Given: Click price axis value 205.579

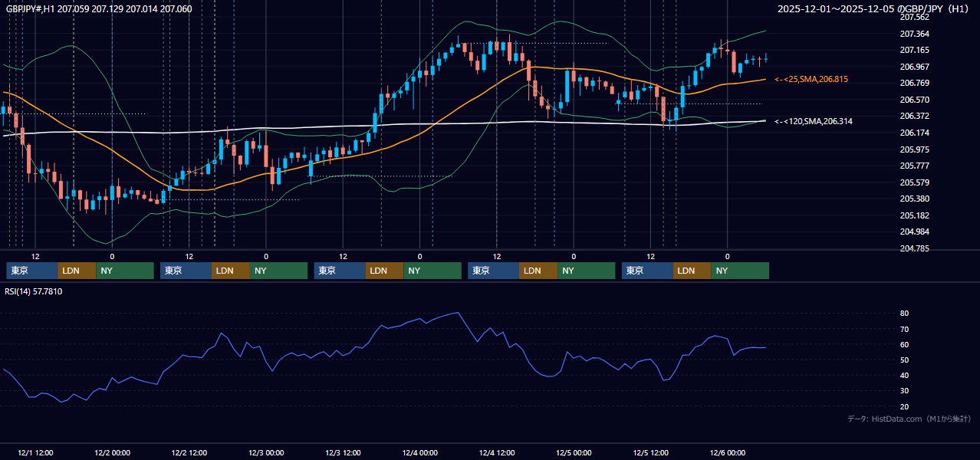Looking at the screenshot, I should pos(914,182).
